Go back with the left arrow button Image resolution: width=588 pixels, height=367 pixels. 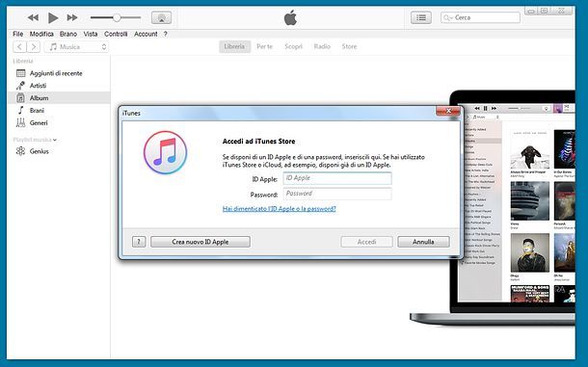click(x=19, y=46)
